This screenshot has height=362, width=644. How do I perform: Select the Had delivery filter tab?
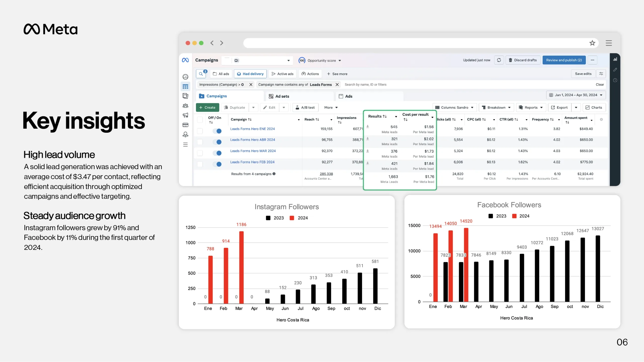pos(250,74)
